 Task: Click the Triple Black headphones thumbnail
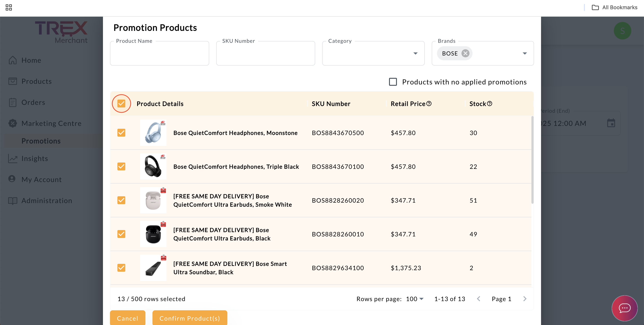(153, 166)
